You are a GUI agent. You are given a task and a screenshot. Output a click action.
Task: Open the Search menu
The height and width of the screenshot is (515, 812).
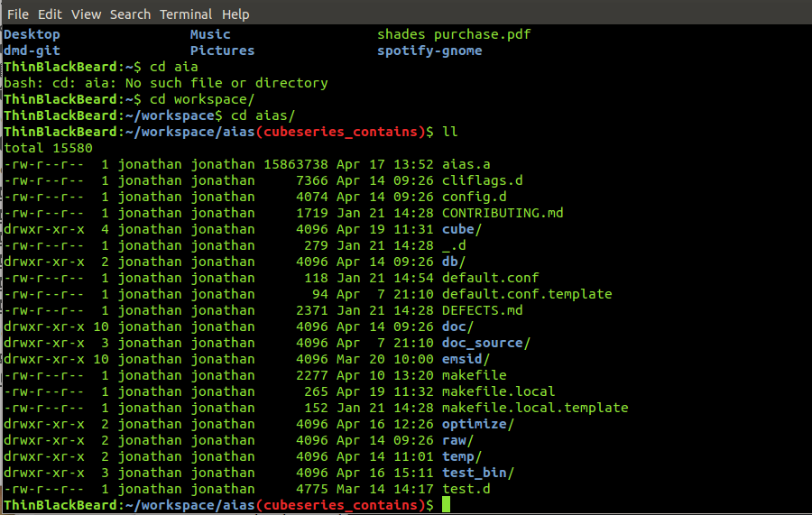click(130, 14)
